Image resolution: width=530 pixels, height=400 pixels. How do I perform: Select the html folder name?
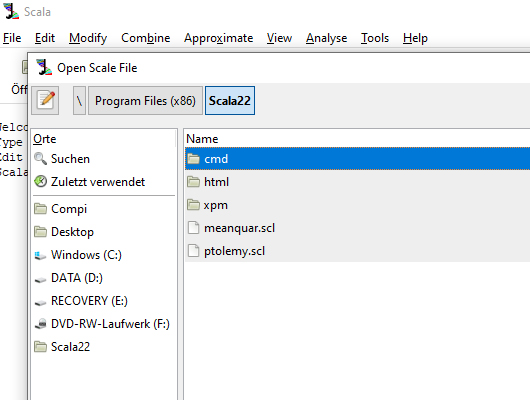216,182
